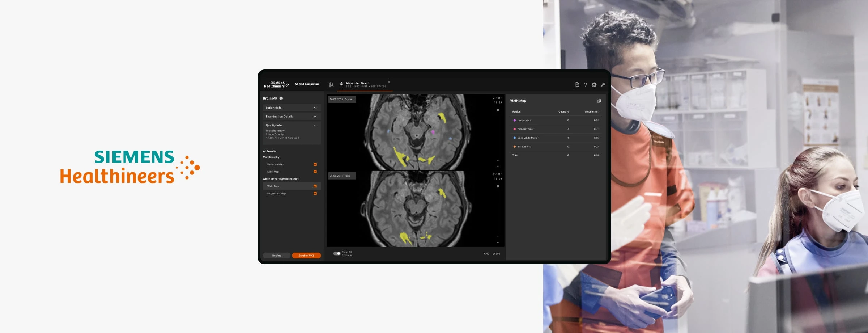Click the 16.06.2015 - Current scan label
The height and width of the screenshot is (333, 868).
[342, 99]
